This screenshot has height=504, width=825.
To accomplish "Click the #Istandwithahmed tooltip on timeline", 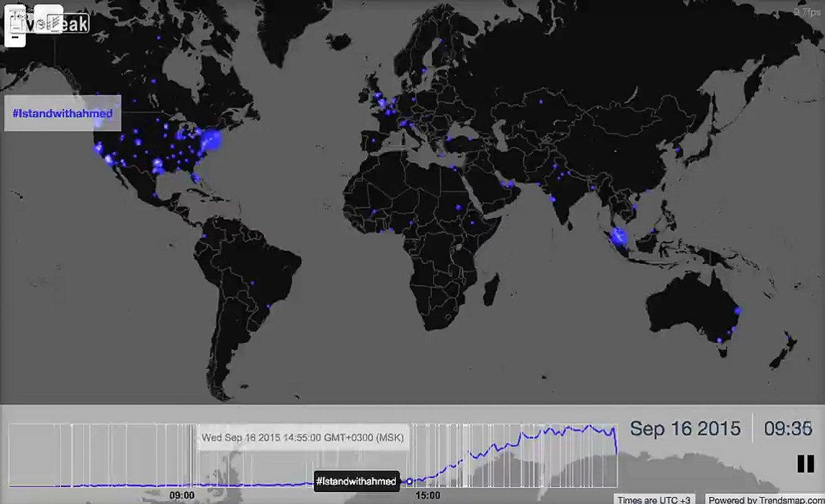I will 356,481.
